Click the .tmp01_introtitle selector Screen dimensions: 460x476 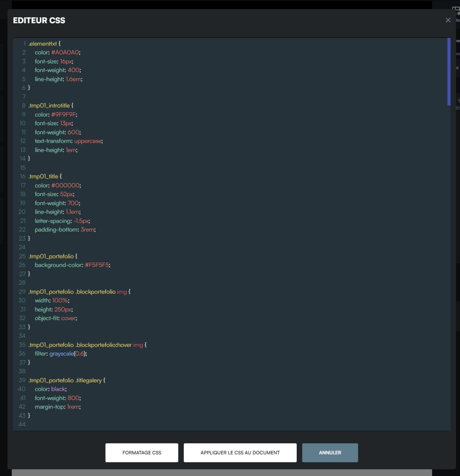pos(49,106)
